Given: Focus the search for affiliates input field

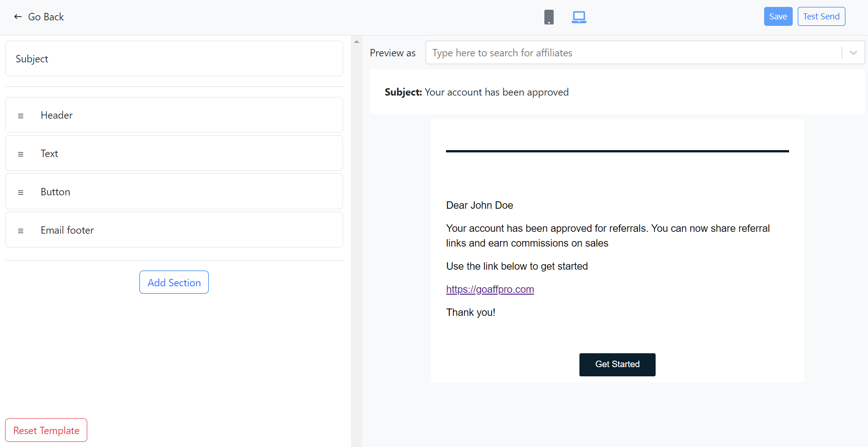Looking at the screenshot, I should tap(633, 53).
